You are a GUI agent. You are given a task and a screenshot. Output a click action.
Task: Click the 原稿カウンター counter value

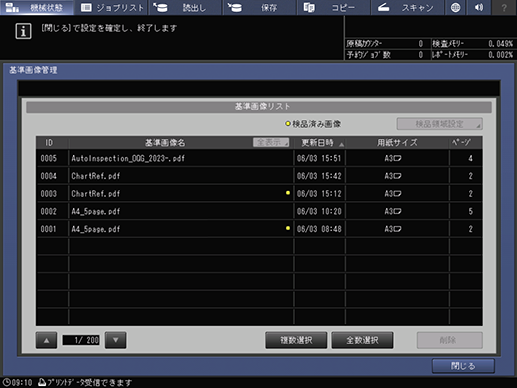[x=421, y=44]
